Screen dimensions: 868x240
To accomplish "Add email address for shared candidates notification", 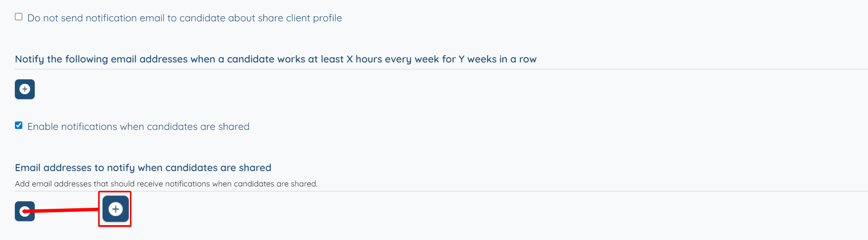I will 24,211.
